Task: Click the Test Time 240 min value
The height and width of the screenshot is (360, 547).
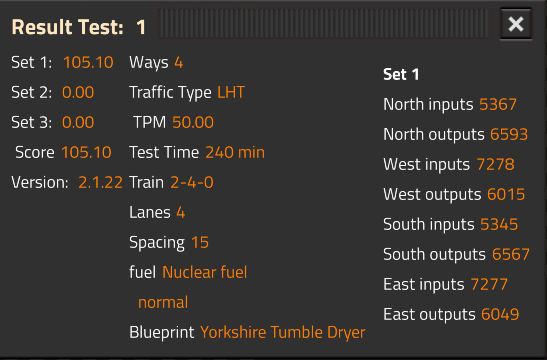Action: click(x=235, y=153)
